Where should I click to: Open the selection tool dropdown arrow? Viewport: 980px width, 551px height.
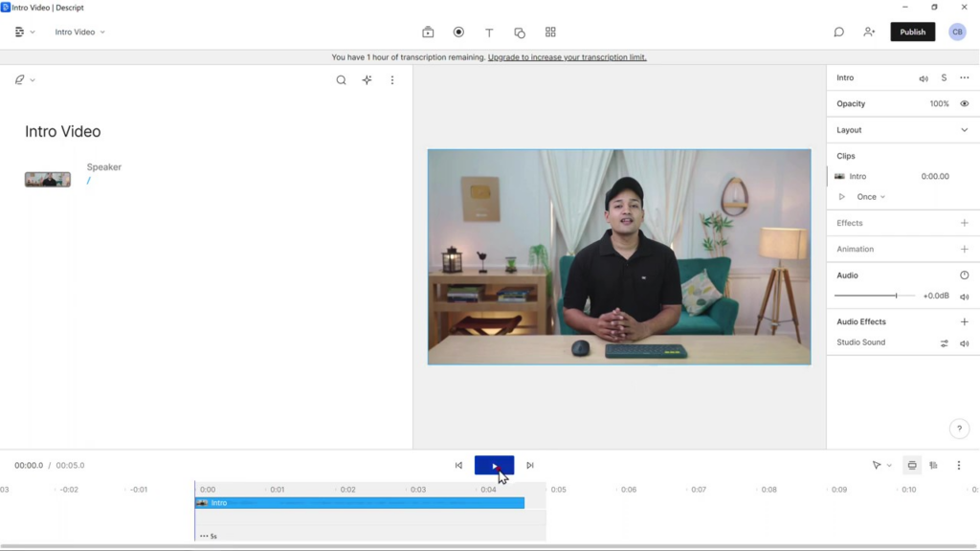click(889, 466)
